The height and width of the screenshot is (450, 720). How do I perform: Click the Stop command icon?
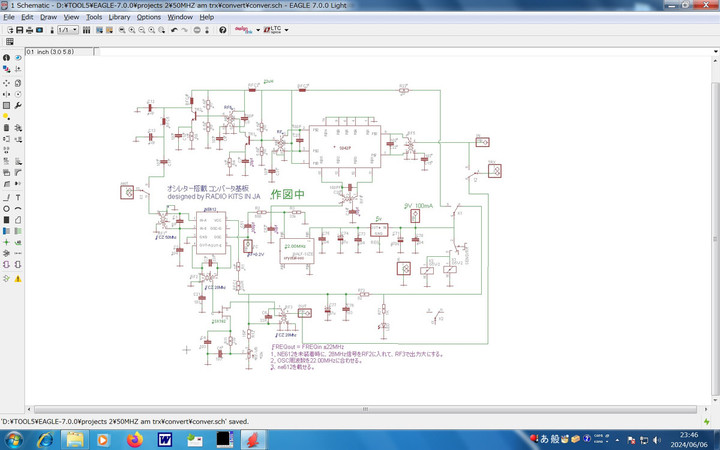point(196,30)
